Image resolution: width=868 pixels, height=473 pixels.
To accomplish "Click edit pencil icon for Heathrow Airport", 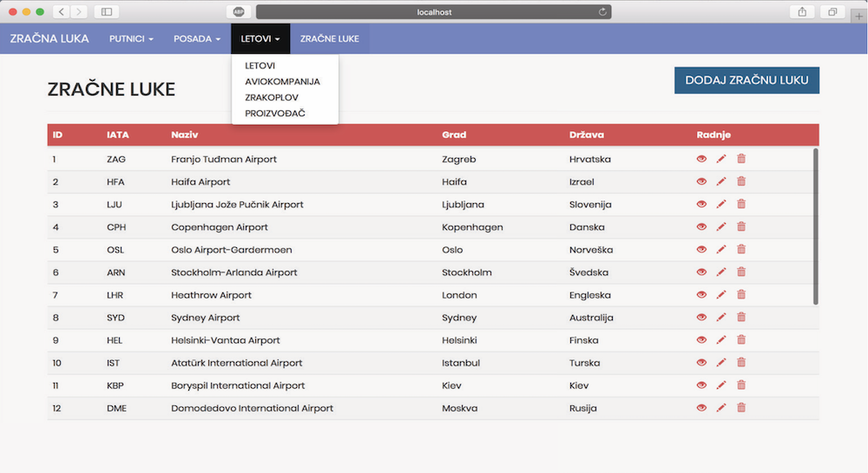I will click(721, 295).
